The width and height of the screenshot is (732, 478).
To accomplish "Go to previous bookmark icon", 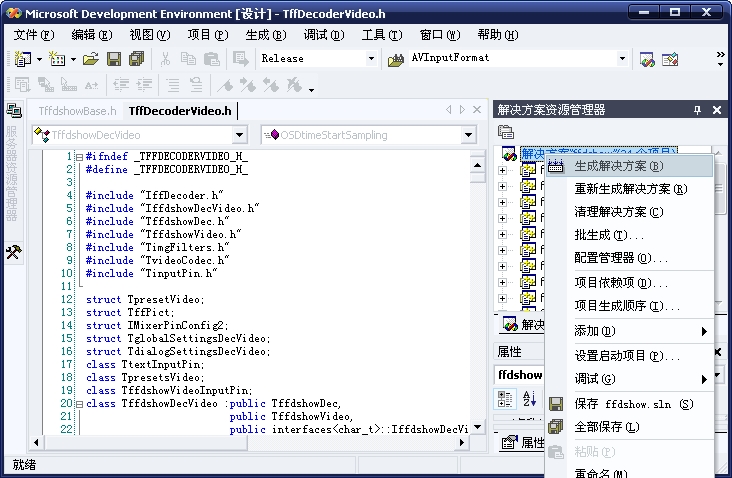I will pyautogui.click(x=271, y=85).
